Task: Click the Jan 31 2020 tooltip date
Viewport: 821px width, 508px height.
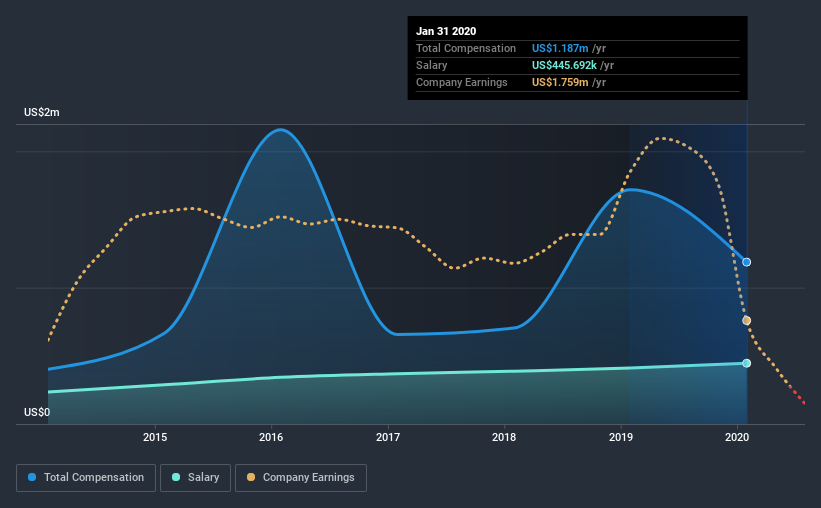Action: 446,31
